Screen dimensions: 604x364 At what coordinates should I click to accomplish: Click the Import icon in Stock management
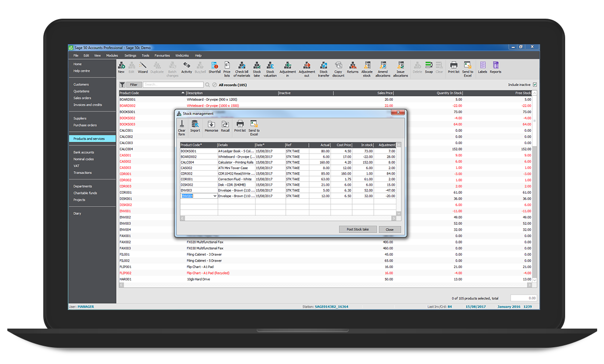coord(195,126)
